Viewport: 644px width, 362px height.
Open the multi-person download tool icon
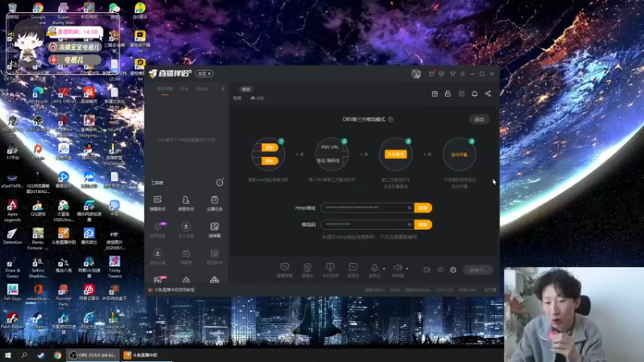(x=186, y=230)
